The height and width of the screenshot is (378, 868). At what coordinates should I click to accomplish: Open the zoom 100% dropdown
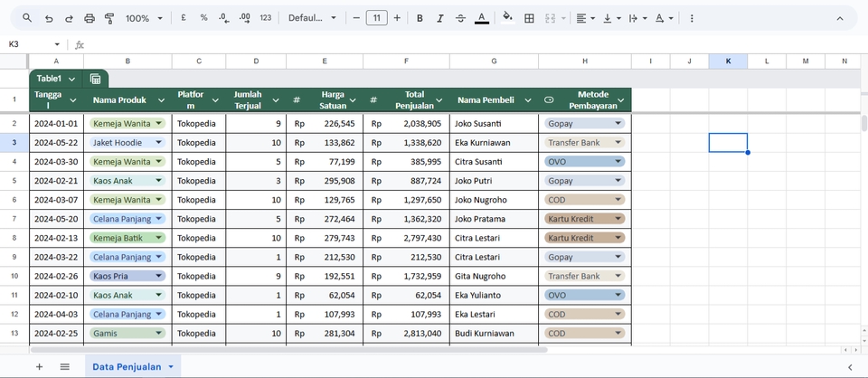[x=144, y=18]
